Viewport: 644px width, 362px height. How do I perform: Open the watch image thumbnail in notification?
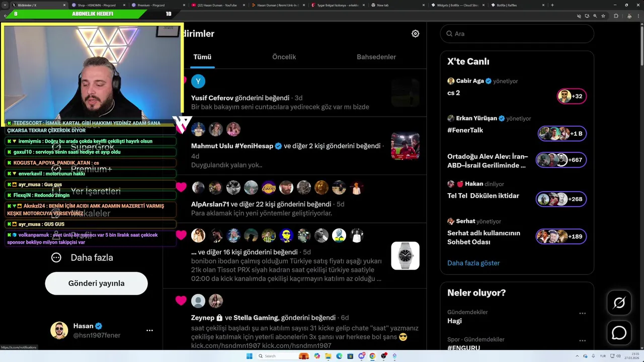pyautogui.click(x=405, y=255)
